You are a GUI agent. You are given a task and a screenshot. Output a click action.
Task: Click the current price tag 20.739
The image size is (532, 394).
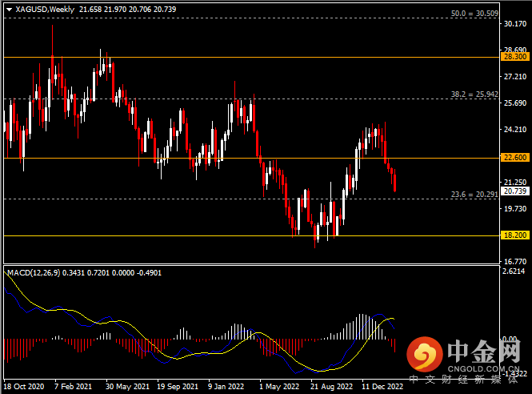click(x=513, y=191)
